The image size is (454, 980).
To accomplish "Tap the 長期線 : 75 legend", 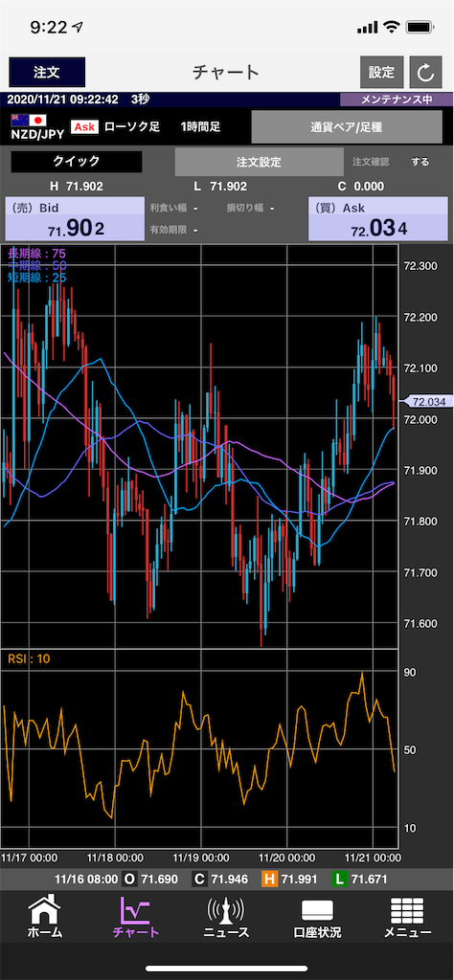I will point(36,253).
